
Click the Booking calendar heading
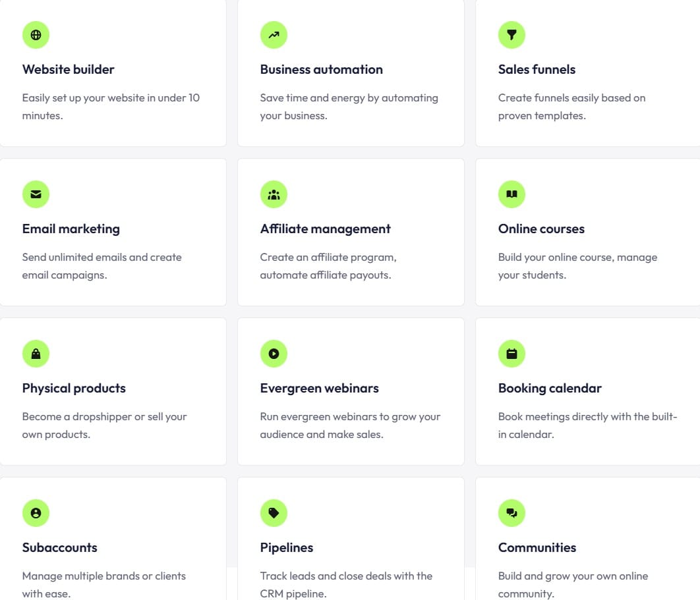pos(550,389)
